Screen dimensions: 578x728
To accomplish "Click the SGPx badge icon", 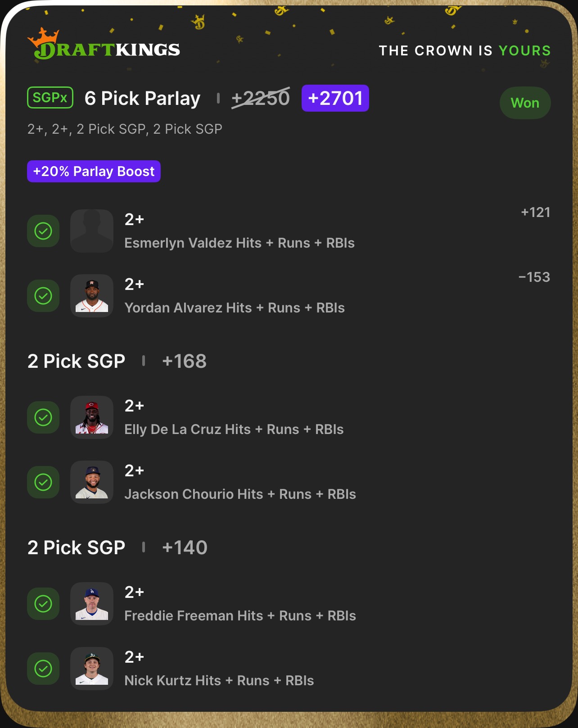I will click(50, 98).
